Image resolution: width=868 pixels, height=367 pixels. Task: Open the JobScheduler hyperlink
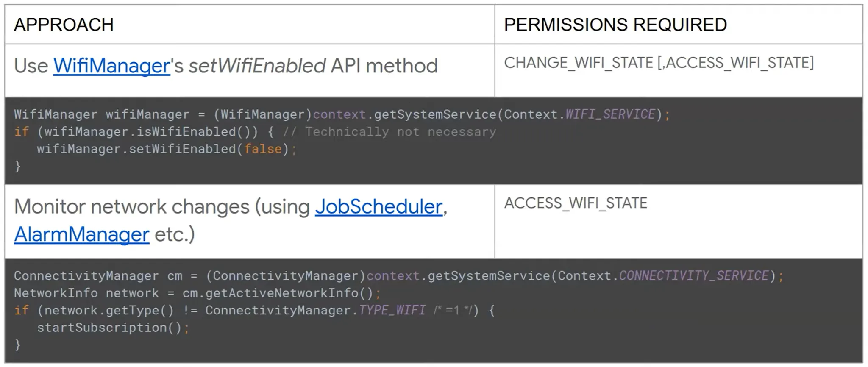coord(378,207)
